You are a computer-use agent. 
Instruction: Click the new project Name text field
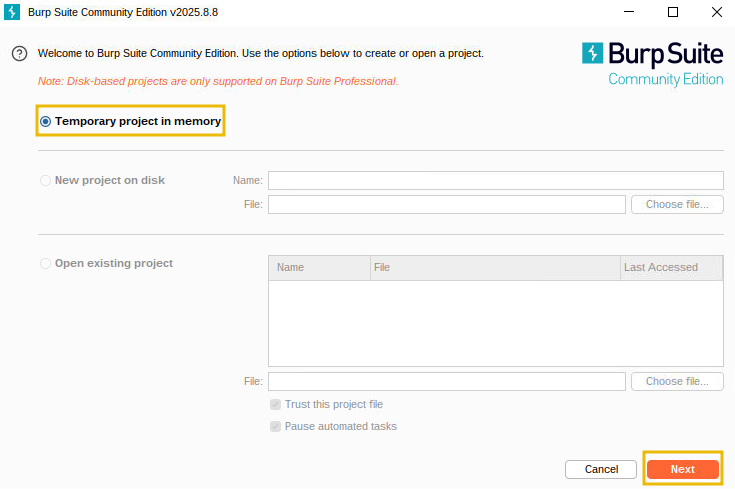tap(495, 180)
